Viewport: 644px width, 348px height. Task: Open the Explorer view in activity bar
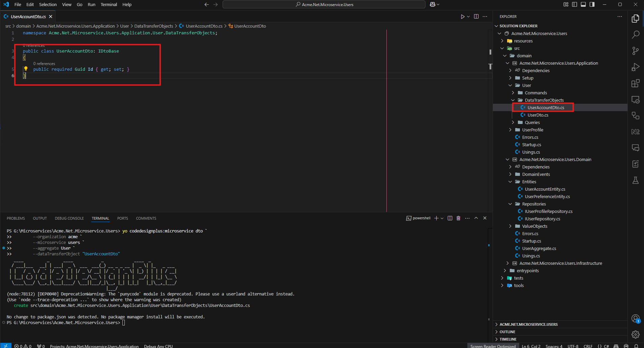[636, 19]
